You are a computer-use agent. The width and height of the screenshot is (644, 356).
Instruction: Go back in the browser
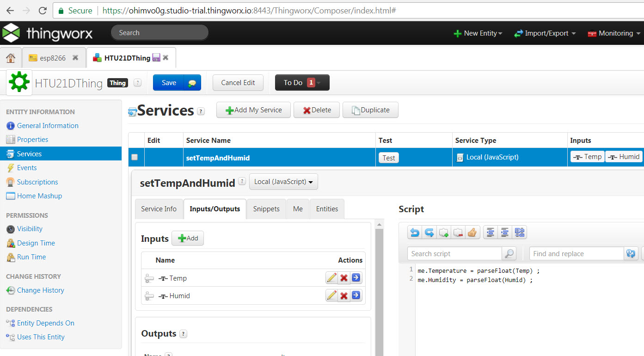10,10
